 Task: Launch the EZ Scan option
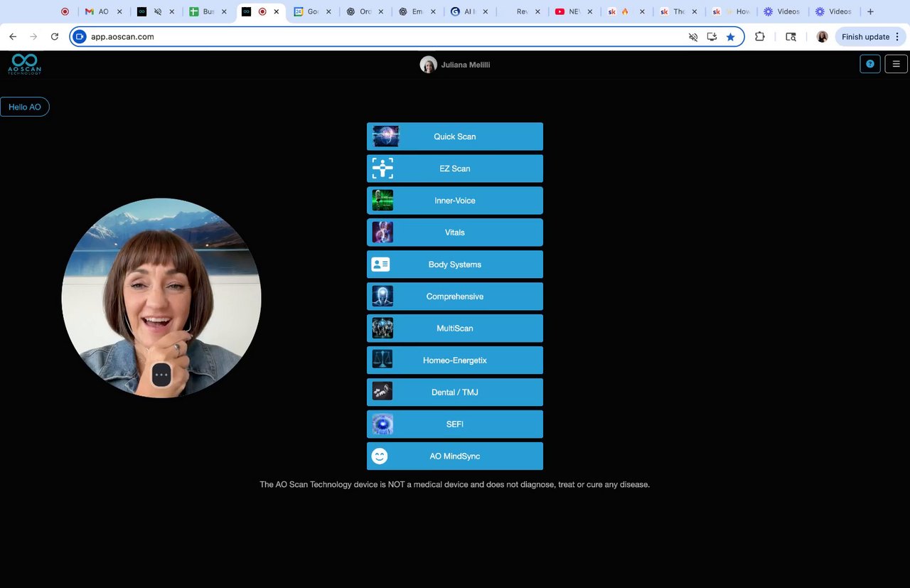click(455, 169)
